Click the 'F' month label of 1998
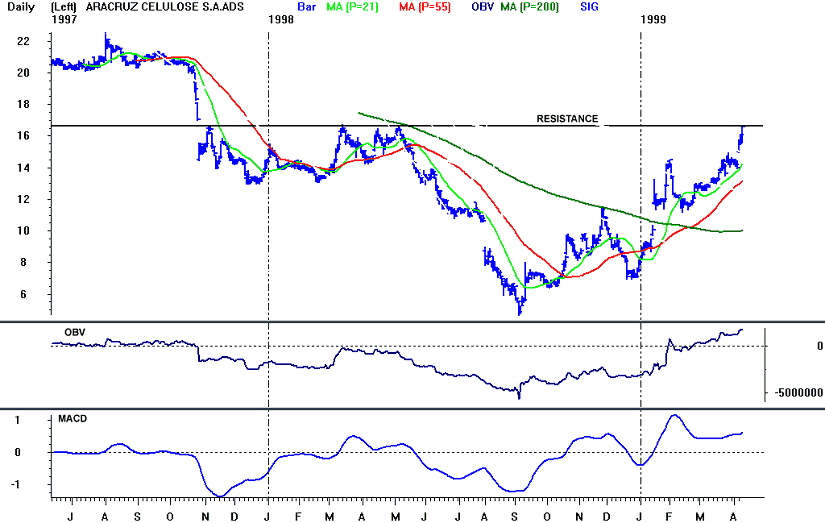This screenshot has width=825, height=523. 298,517
